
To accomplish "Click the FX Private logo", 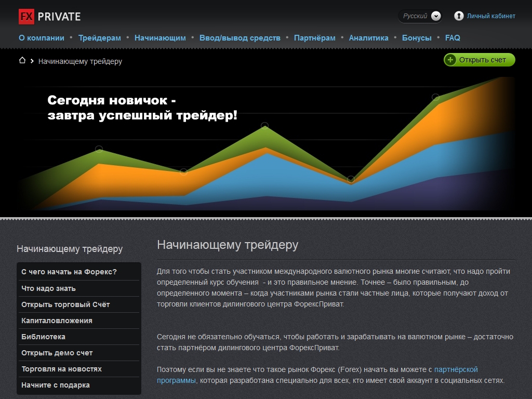I will tap(49, 16).
